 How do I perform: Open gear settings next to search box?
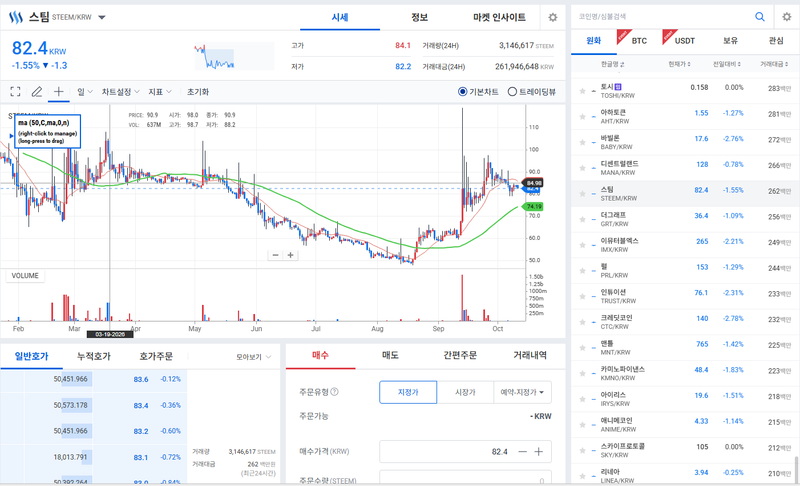[787, 17]
